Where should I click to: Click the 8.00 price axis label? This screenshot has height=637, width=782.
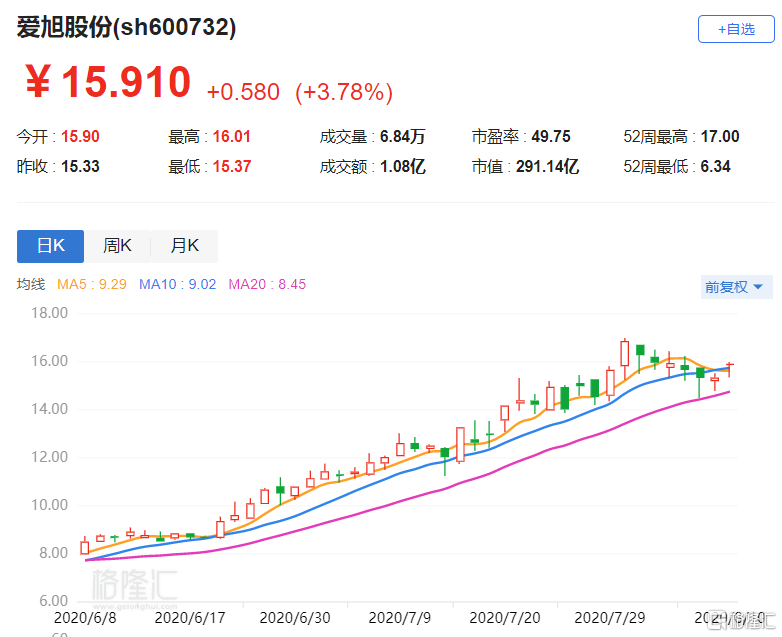click(x=53, y=553)
